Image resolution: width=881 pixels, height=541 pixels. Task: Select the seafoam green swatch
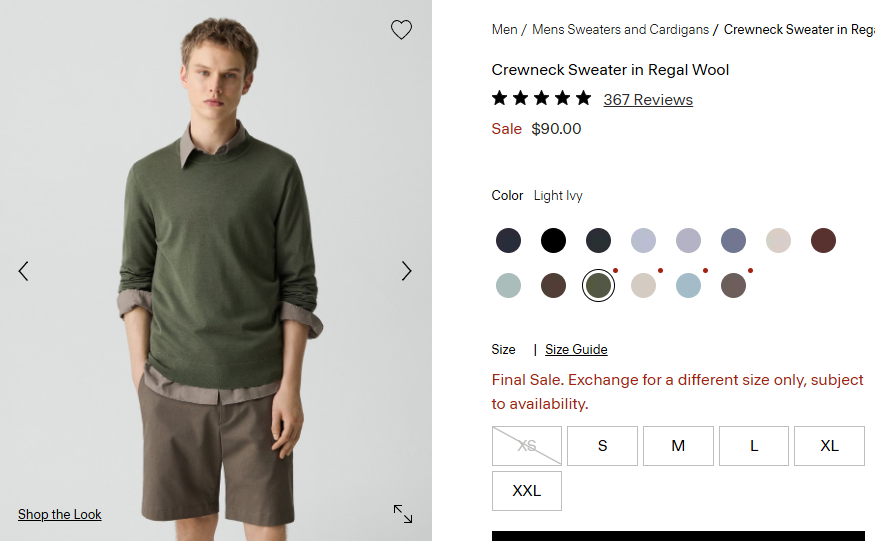click(x=508, y=285)
